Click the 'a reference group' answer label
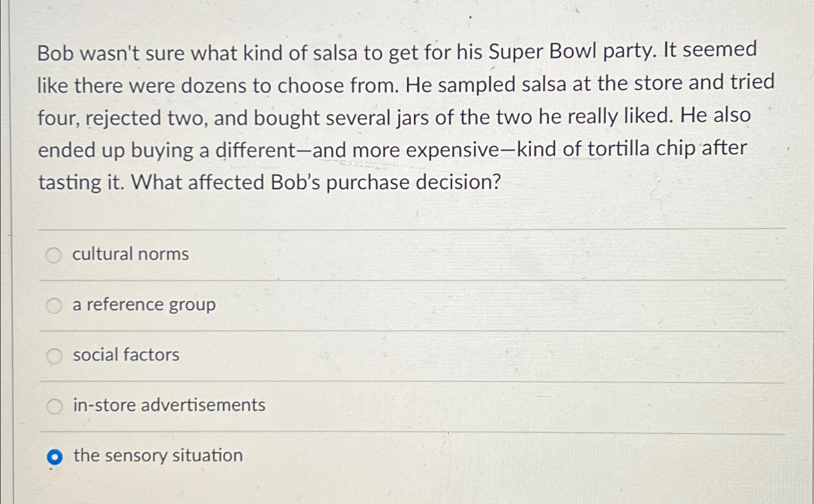Viewport: 814px width, 504px height. [144, 305]
